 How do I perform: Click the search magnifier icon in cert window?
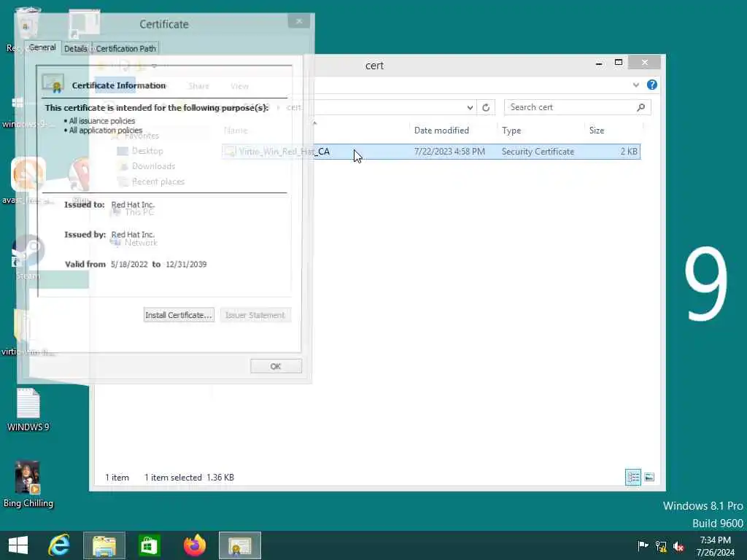641,107
